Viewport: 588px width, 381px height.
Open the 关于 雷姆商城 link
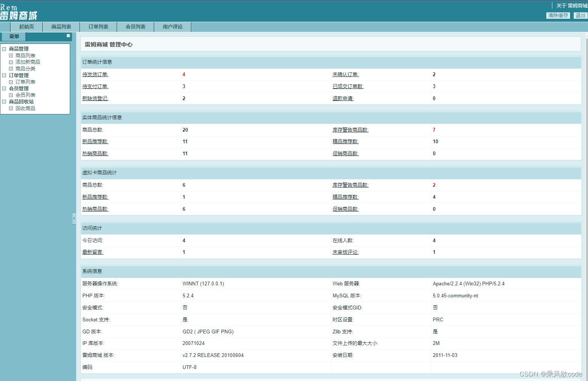572,6
